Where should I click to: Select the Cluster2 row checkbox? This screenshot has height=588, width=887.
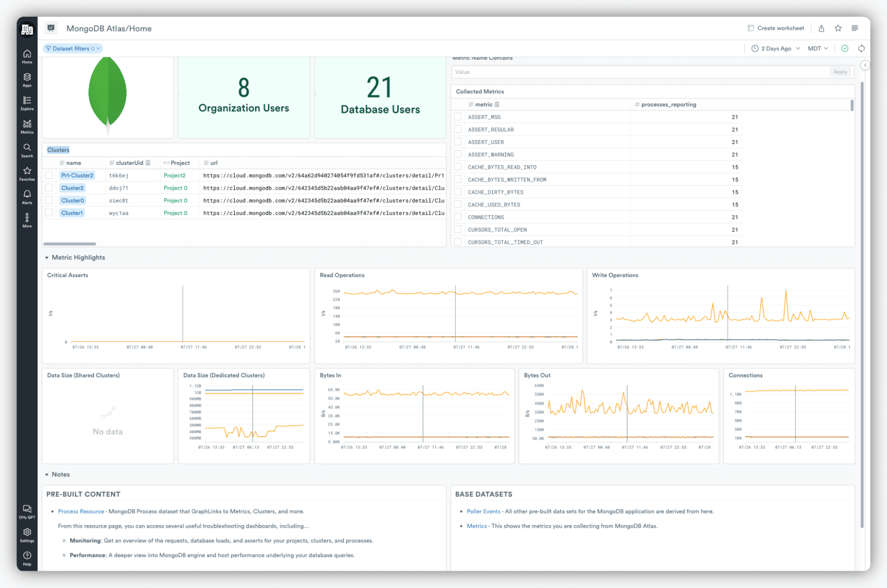pyautogui.click(x=49, y=188)
